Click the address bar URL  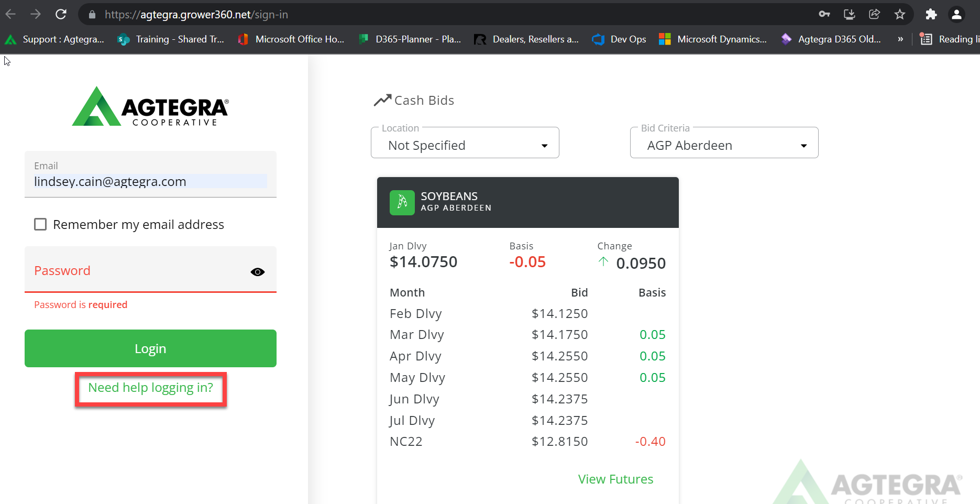(196, 15)
